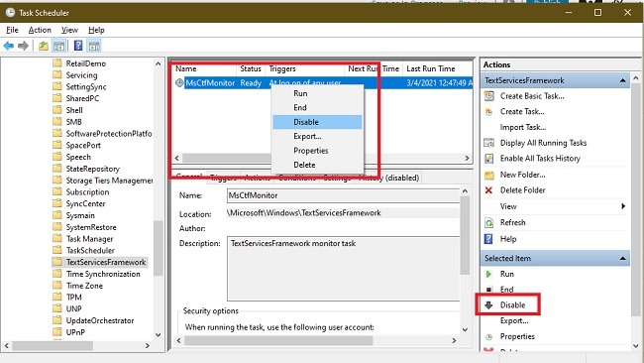Image resolution: width=644 pixels, height=363 pixels.
Task: Click the details pane scroll down arrow
Action: 465,329
